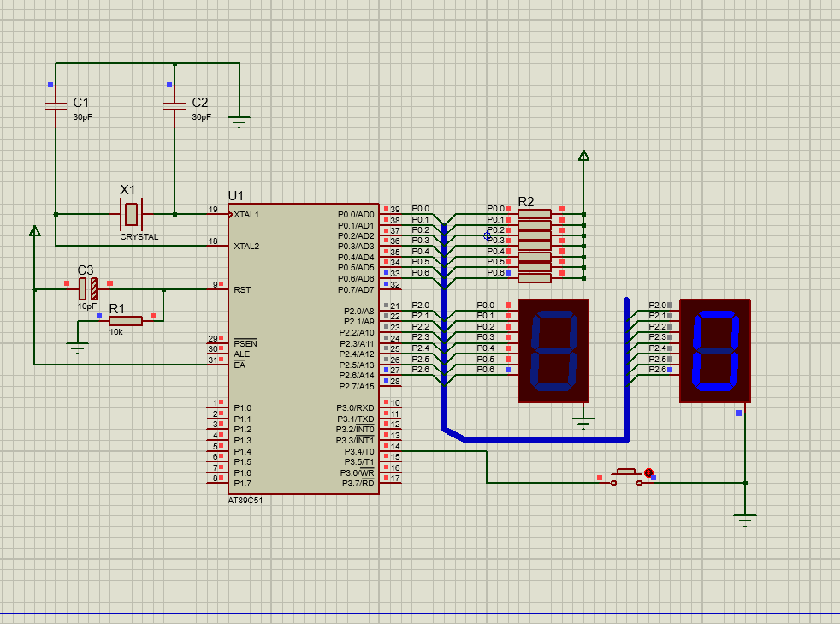Click the 'R1' reference label

pyautogui.click(x=117, y=309)
